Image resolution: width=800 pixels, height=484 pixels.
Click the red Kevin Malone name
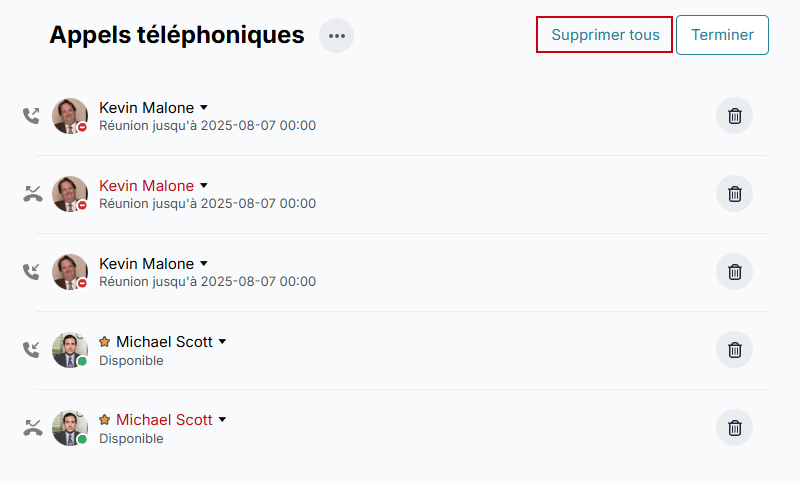(146, 186)
